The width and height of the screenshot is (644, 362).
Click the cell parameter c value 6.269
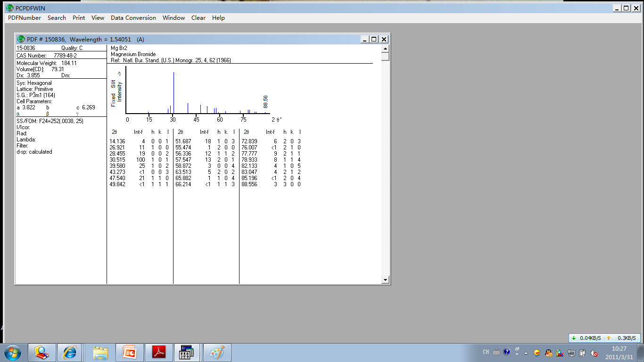(89, 107)
